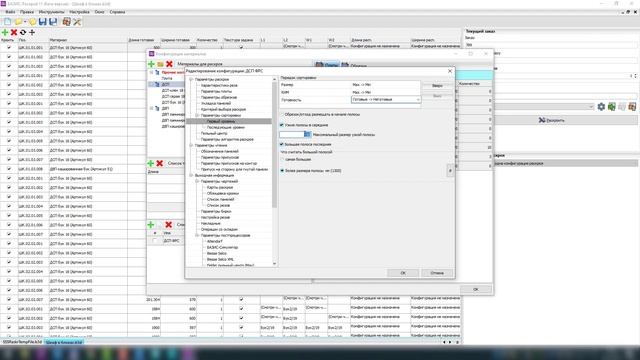Screen dimensions: 640x360
Task: Click green plus beside the Список label
Action: point(151,163)
